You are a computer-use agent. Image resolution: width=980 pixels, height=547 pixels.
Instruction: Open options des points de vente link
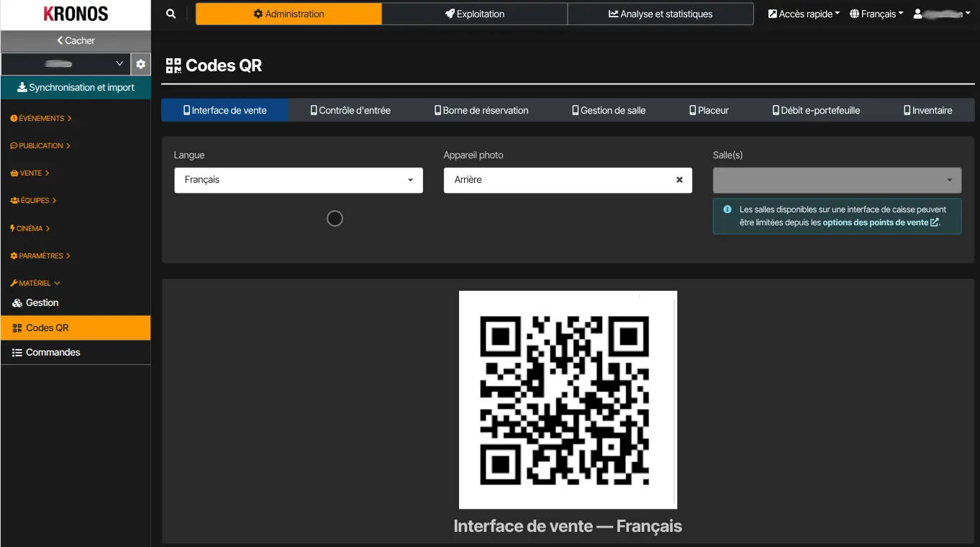coord(881,222)
